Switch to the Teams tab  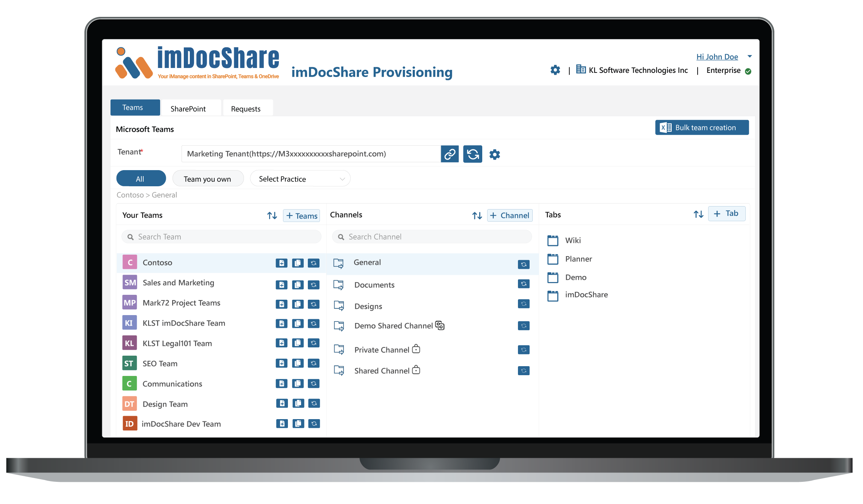(135, 107)
